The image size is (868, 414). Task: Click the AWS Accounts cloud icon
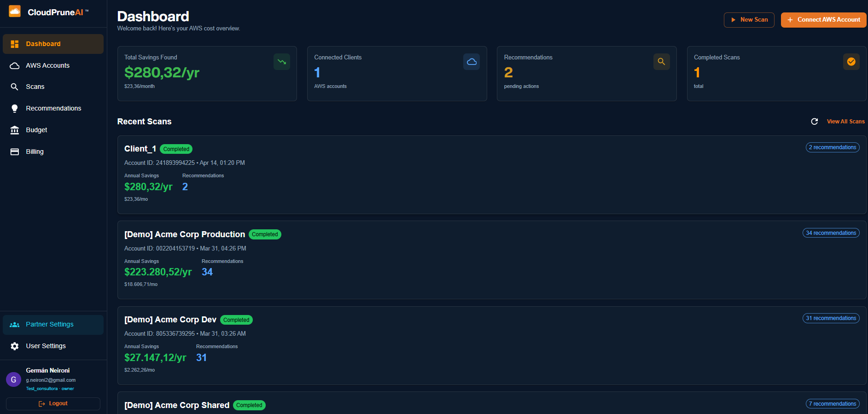(x=15, y=65)
